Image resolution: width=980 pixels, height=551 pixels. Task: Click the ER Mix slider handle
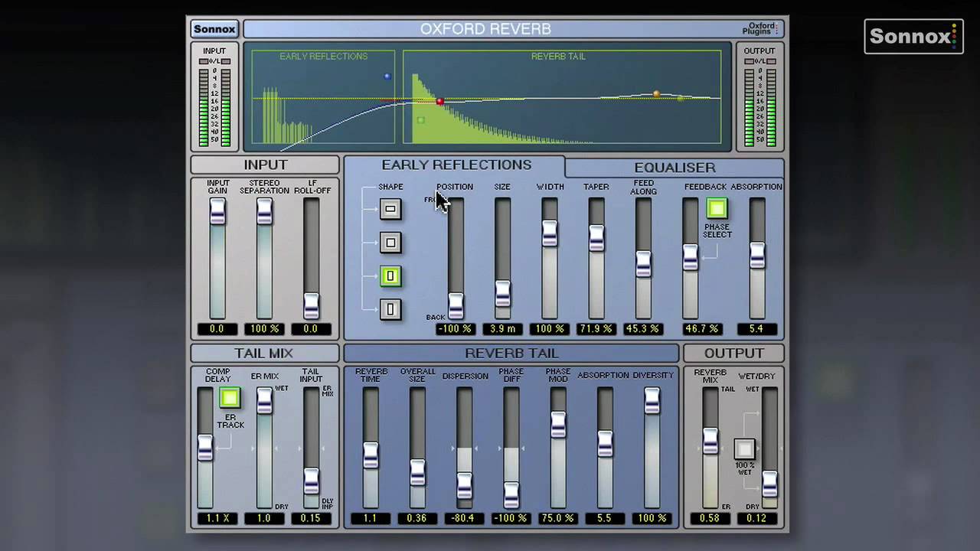(x=264, y=401)
